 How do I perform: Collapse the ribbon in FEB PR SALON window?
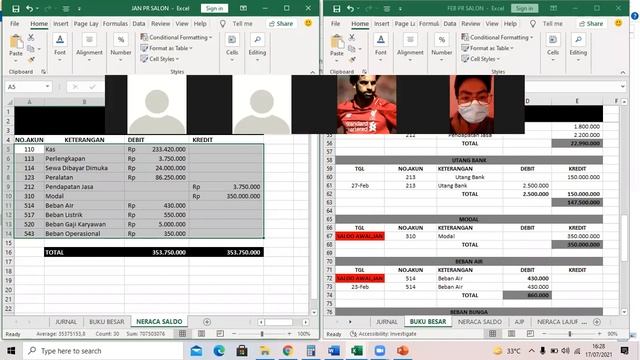623,72
